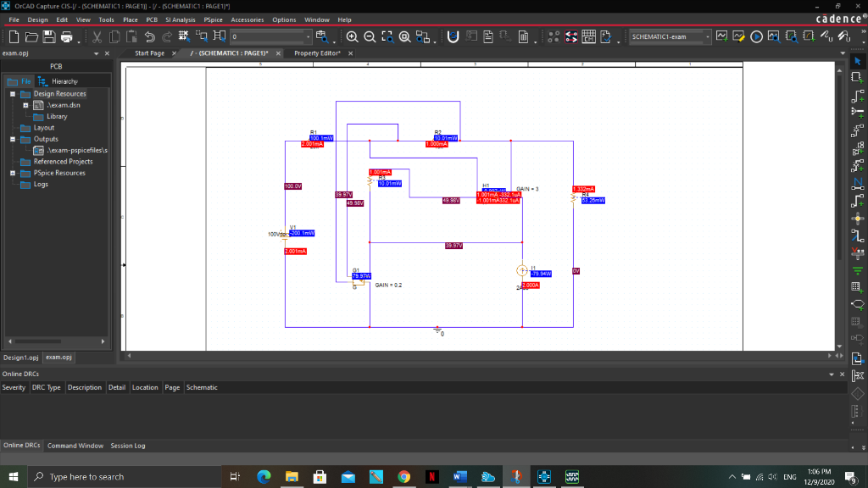The image size is (868, 488).
Task: Click the Location column header
Action: [x=145, y=387]
